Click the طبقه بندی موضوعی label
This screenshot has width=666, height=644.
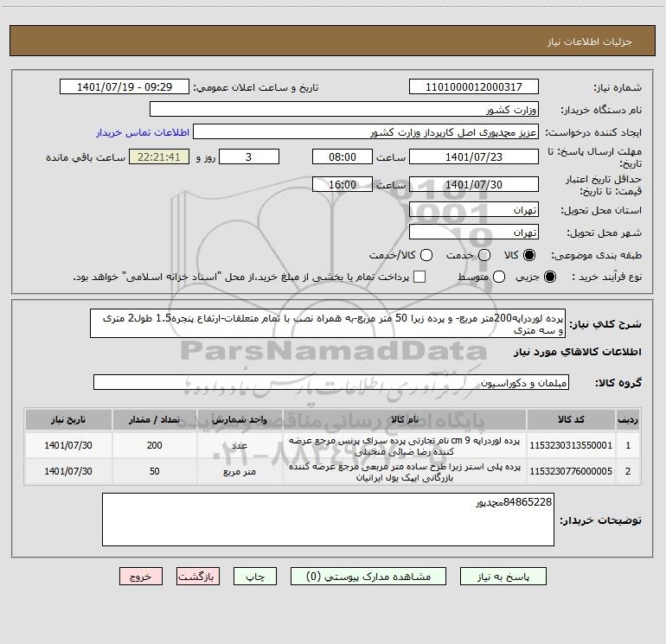(596, 256)
